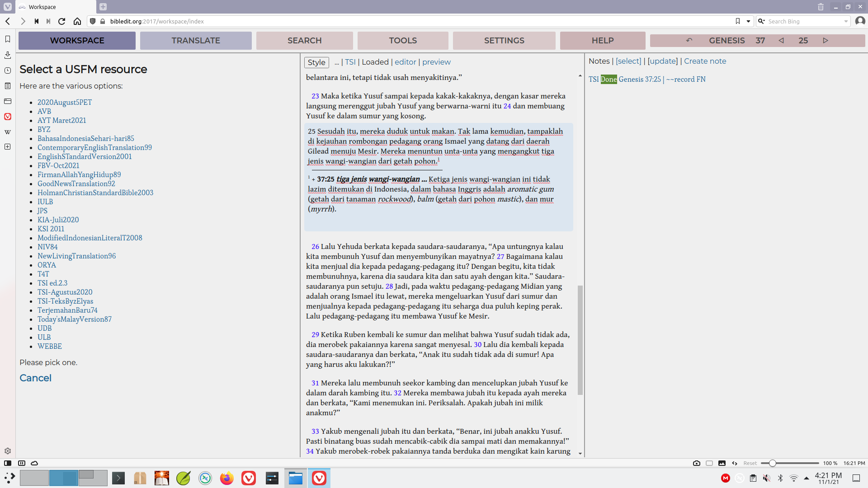This screenshot has height=488, width=868.
Task: Add a new web panel with the plus icon
Action: [x=7, y=146]
